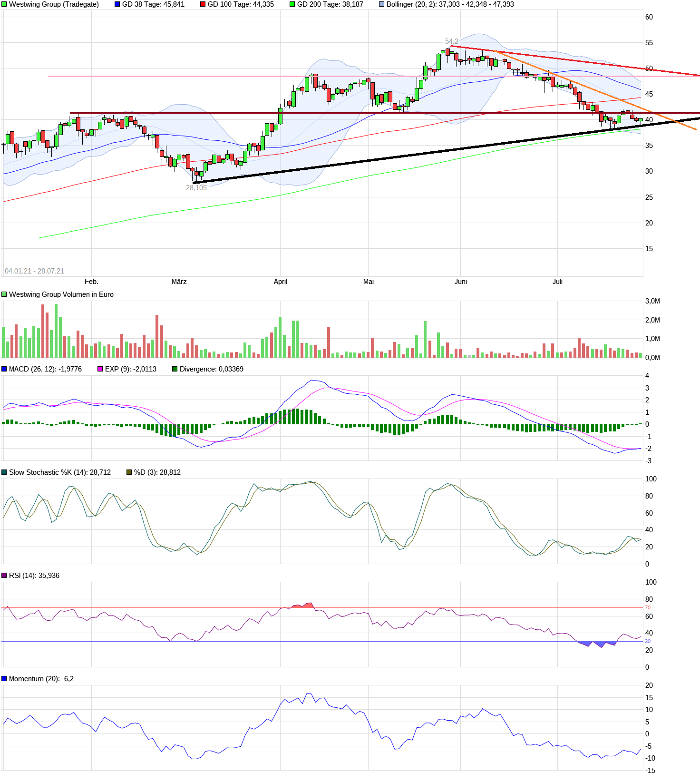Click the tallest volume bar in January
Screen dimensions: 700x782
[x=56, y=331]
